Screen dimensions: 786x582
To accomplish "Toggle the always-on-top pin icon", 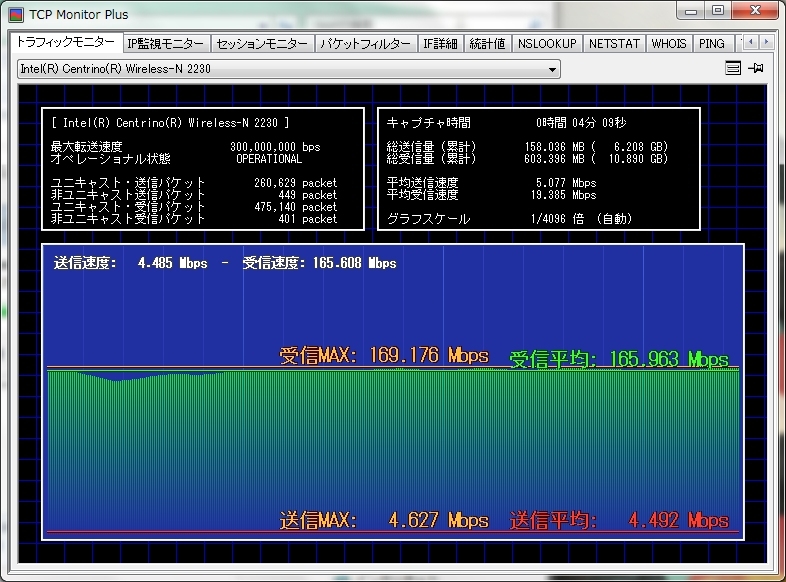I will coord(757,69).
